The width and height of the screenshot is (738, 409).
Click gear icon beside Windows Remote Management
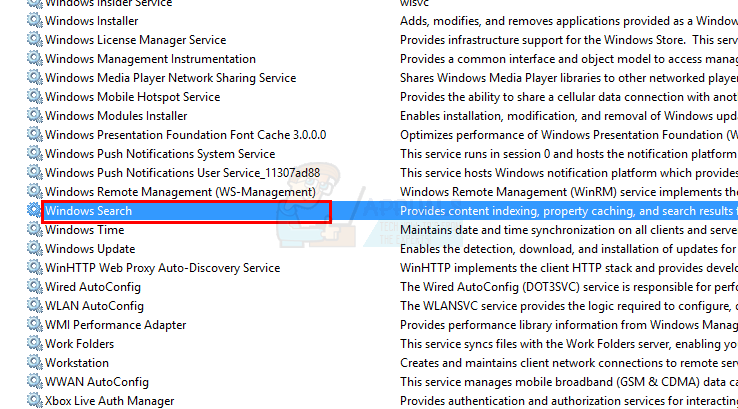pyautogui.click(x=34, y=191)
